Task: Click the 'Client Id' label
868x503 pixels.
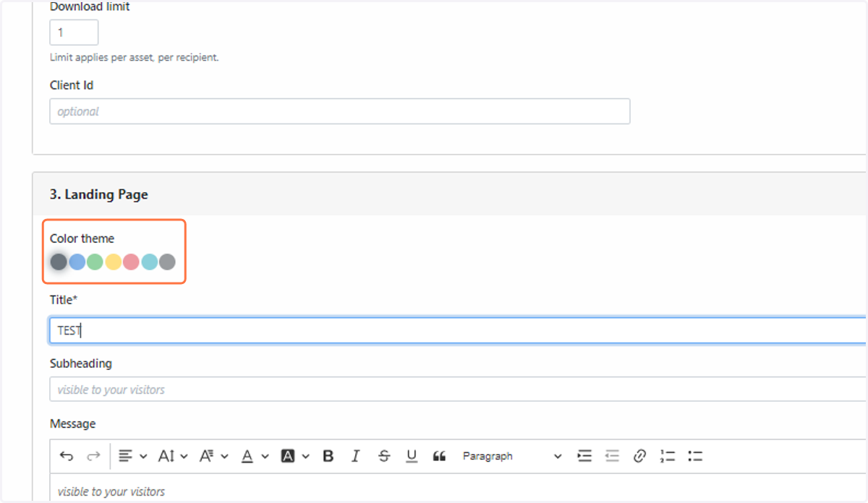Action: (x=72, y=85)
